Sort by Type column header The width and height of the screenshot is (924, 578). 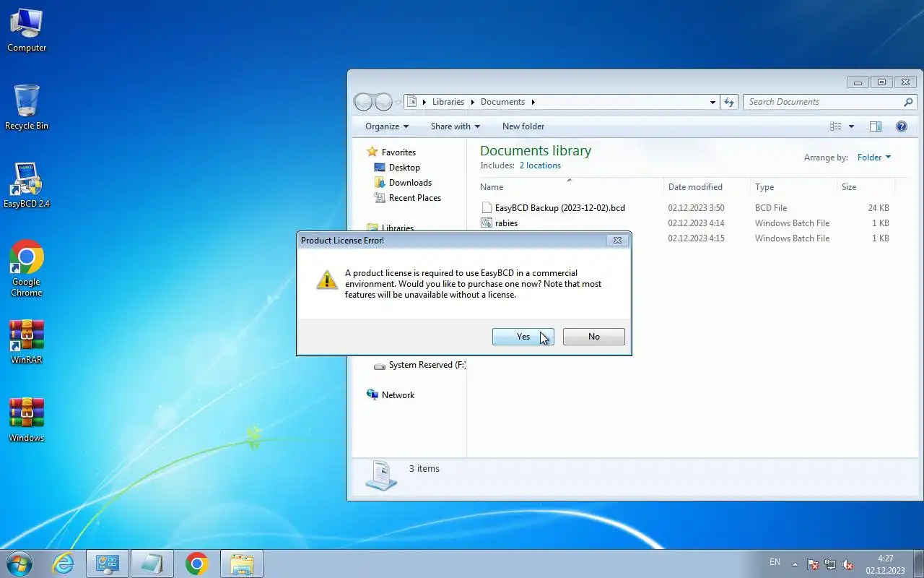[793, 187]
